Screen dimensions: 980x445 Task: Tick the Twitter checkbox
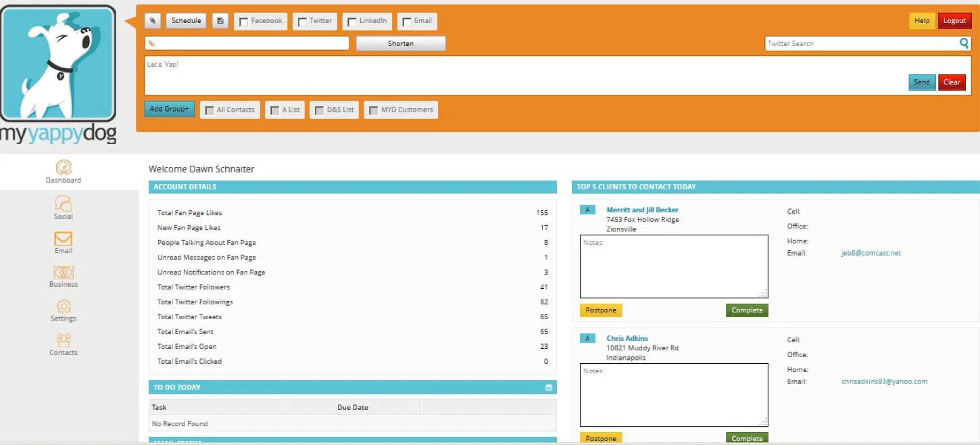(302, 22)
